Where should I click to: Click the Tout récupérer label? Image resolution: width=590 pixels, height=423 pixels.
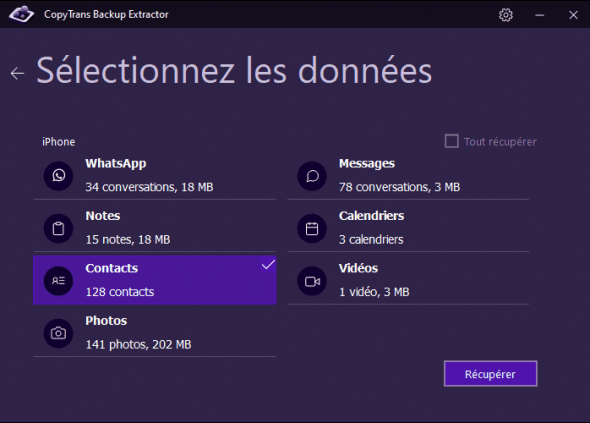tap(500, 142)
